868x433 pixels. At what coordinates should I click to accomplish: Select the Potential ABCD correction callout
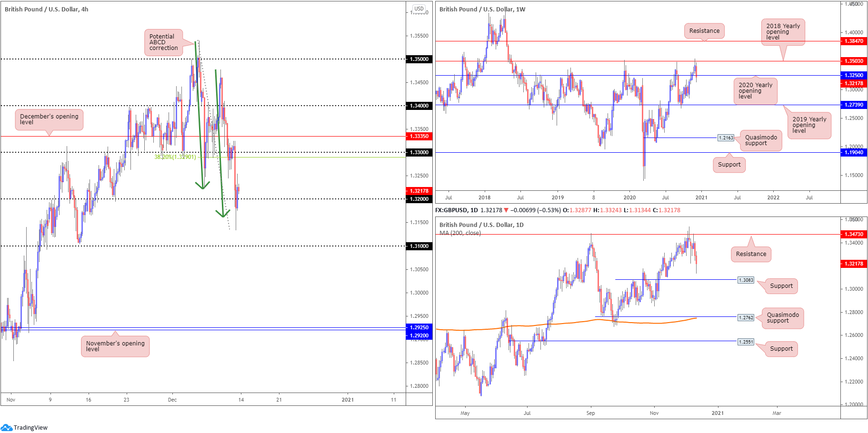pos(163,42)
